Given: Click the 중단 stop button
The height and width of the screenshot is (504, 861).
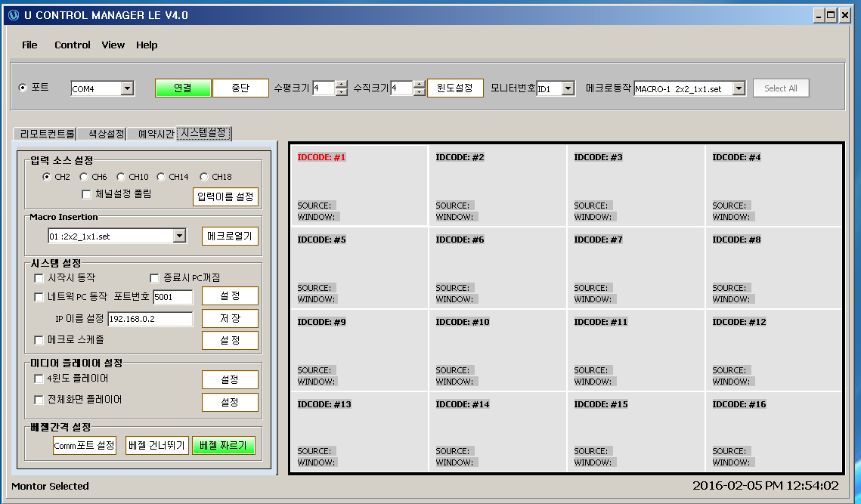Looking at the screenshot, I should (240, 88).
